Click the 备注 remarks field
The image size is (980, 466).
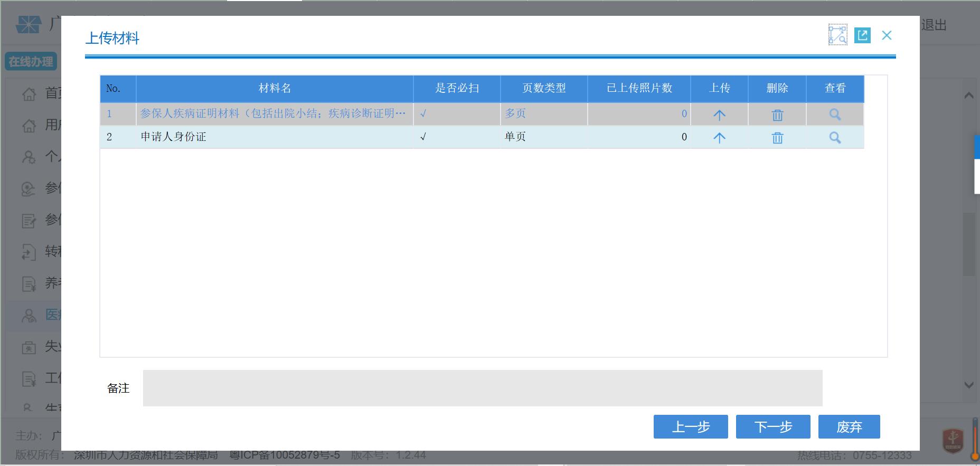coord(483,388)
